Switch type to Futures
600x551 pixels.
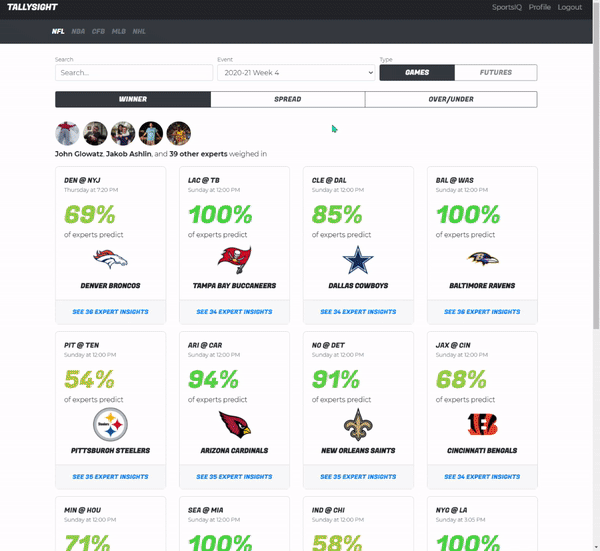(x=496, y=72)
